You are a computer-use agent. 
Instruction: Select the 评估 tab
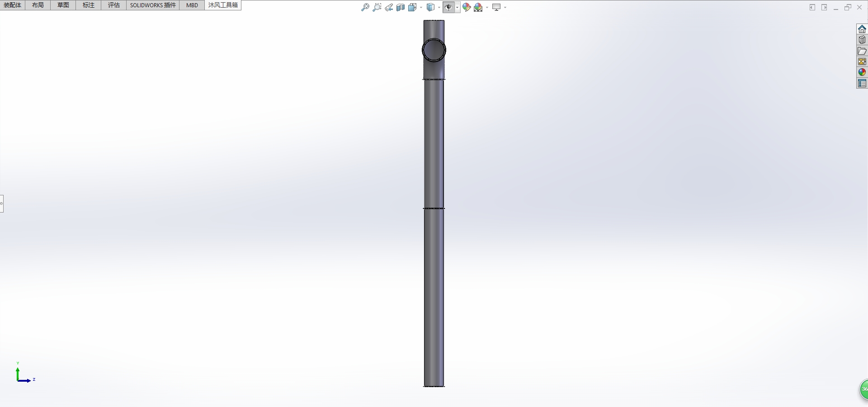point(114,5)
